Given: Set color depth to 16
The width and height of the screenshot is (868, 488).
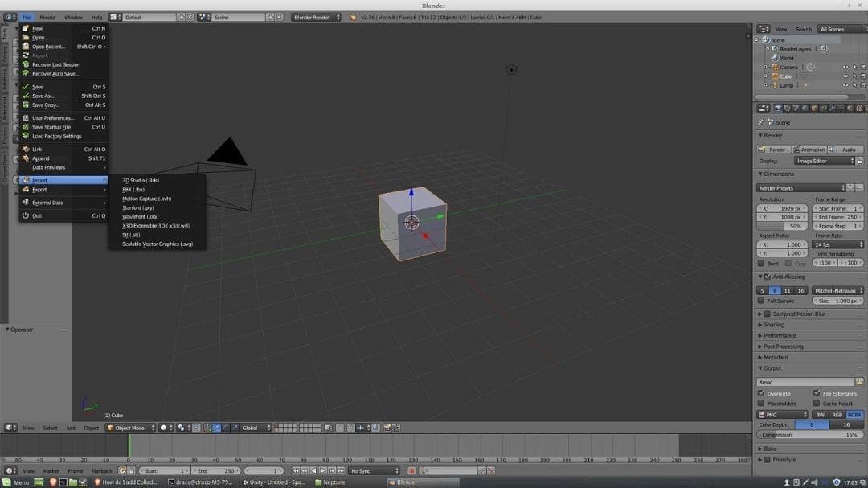Looking at the screenshot, I should 846,424.
